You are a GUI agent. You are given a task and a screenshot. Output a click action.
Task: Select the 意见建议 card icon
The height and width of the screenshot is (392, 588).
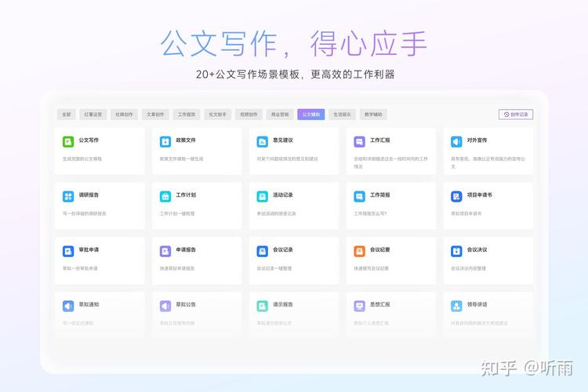click(262, 142)
